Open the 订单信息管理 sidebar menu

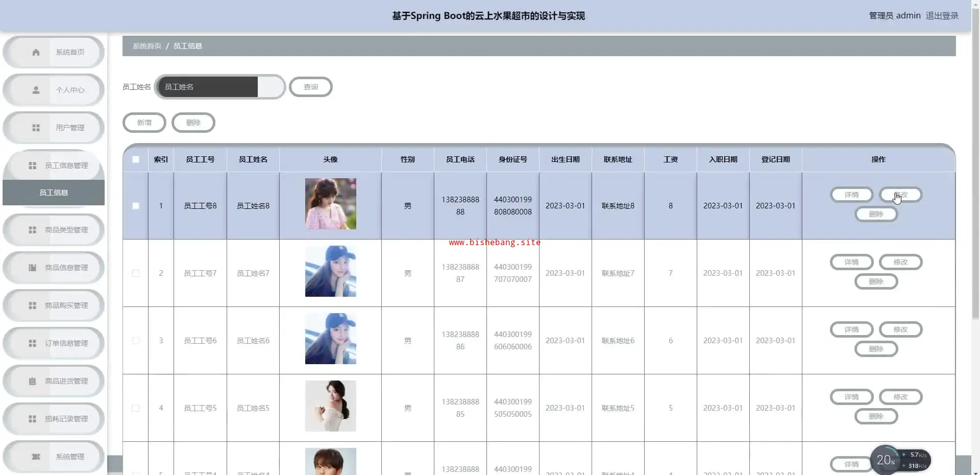click(x=54, y=343)
